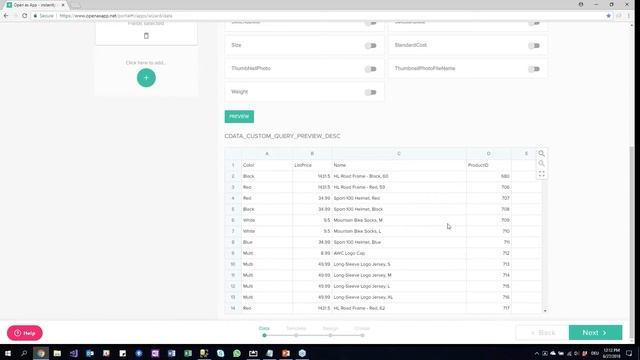Viewport: 640px width, 360px height.
Task: Bookmark this page with the star
Action: (x=608, y=16)
